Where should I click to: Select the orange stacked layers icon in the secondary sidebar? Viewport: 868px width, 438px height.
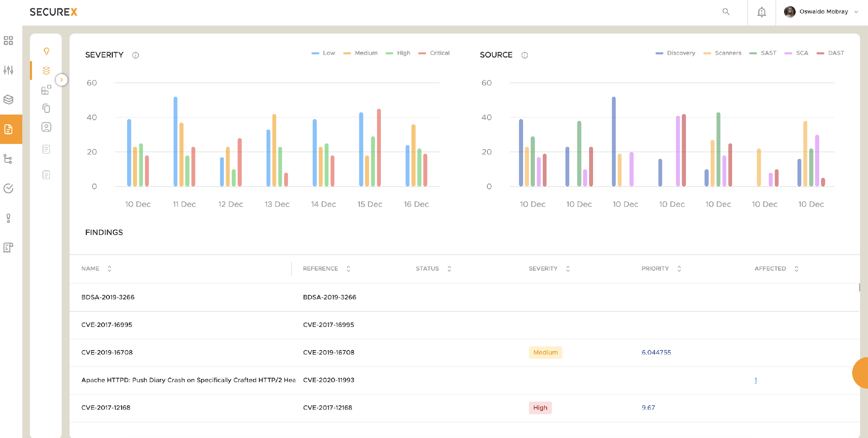pyautogui.click(x=47, y=70)
